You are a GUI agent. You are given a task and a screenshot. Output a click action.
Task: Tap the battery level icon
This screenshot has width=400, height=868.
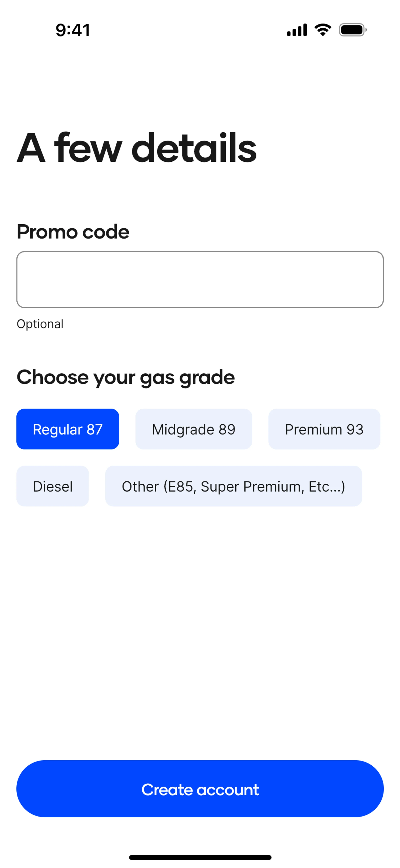[352, 30]
